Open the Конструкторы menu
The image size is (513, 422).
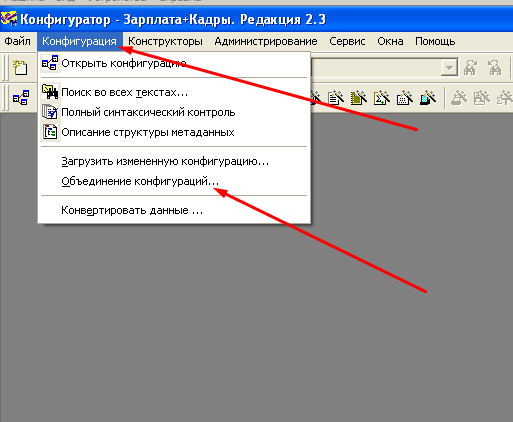[165, 41]
